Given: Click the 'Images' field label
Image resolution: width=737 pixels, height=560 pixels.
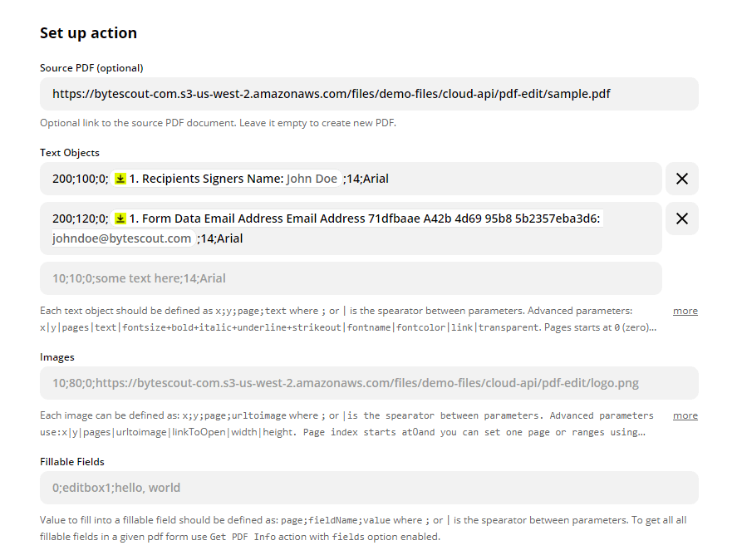Looking at the screenshot, I should point(57,357).
